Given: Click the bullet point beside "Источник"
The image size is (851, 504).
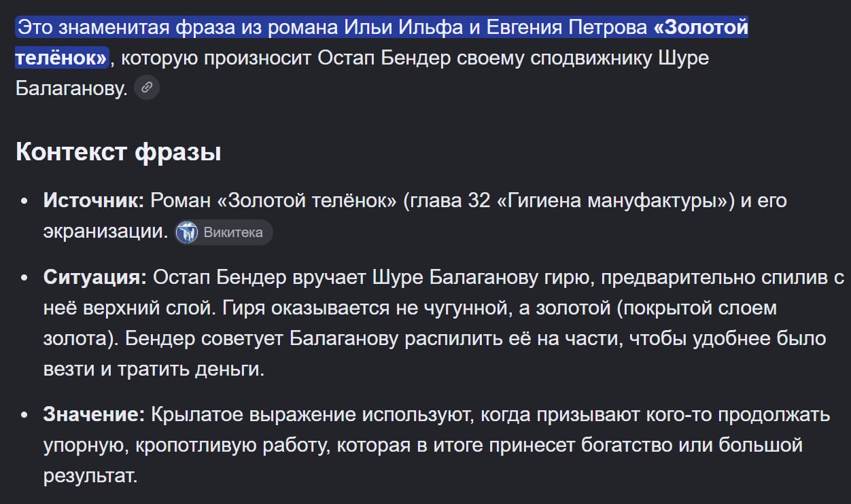Looking at the screenshot, I should 25,202.
